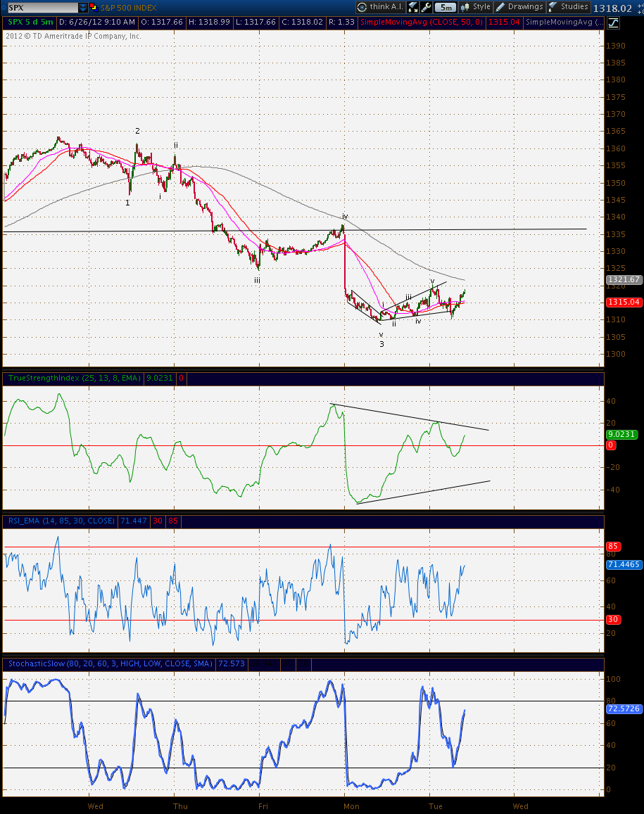Open the symbol dropdown arrow next to SPX

coord(83,8)
